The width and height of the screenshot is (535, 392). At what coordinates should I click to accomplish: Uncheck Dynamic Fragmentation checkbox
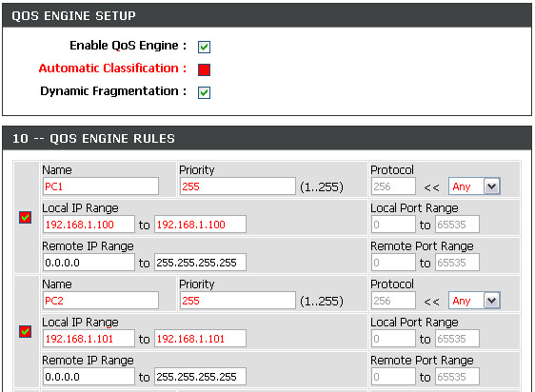point(204,92)
